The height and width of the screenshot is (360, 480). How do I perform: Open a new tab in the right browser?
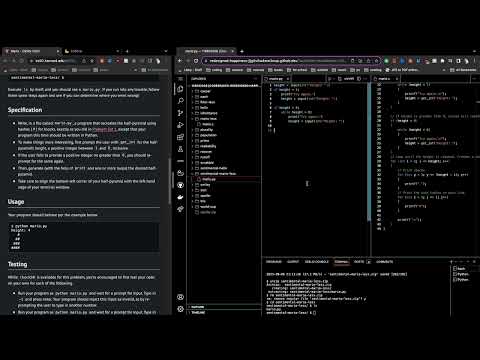242,51
